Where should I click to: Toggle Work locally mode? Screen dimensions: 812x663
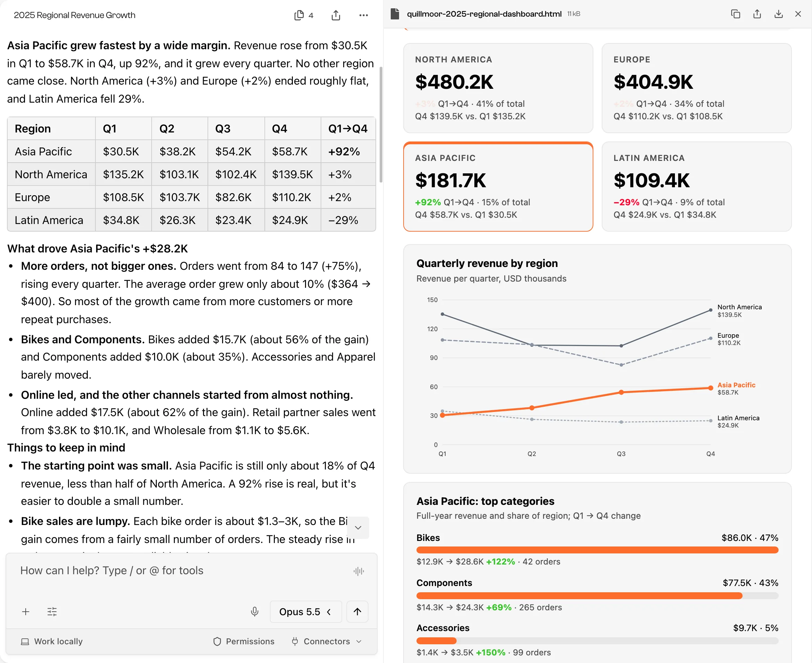pos(52,641)
